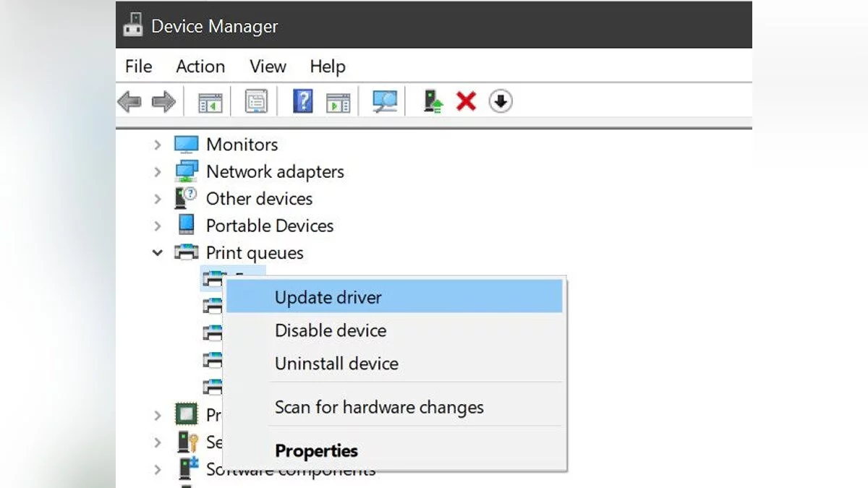Open the View menu
The height and width of the screenshot is (488, 868).
pos(268,67)
